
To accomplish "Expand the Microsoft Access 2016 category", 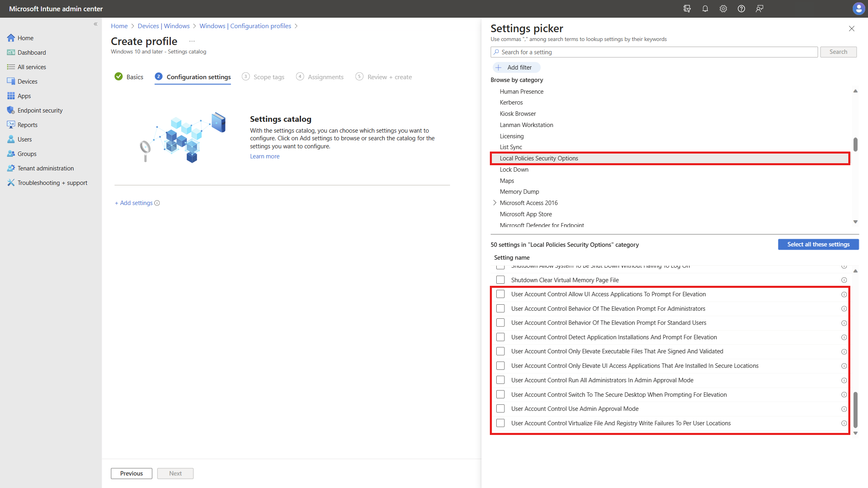I will pos(495,203).
